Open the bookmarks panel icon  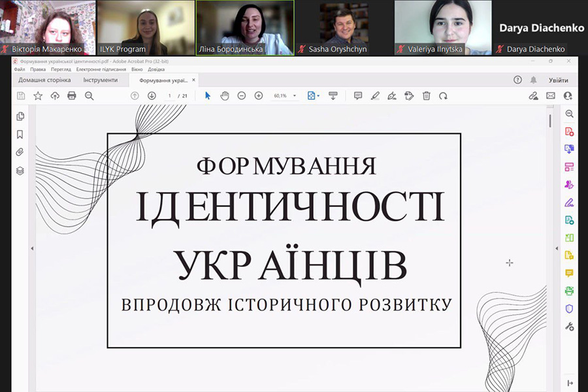point(20,135)
